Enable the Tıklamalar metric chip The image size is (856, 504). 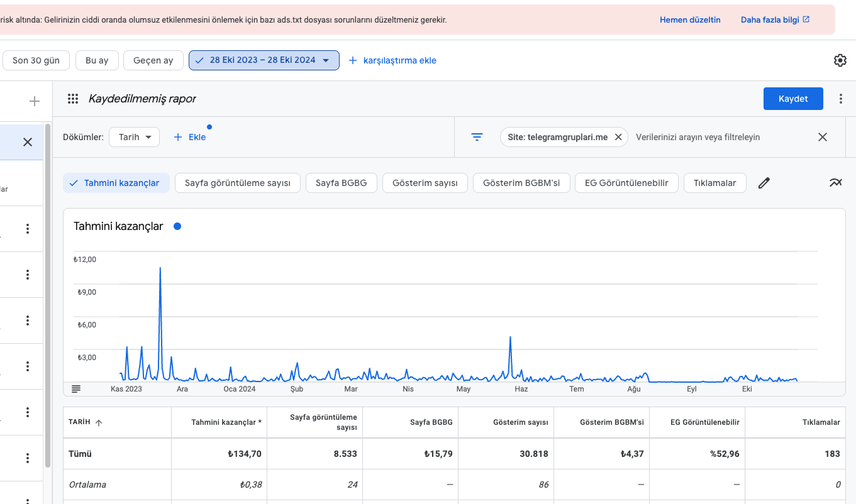[x=714, y=183]
